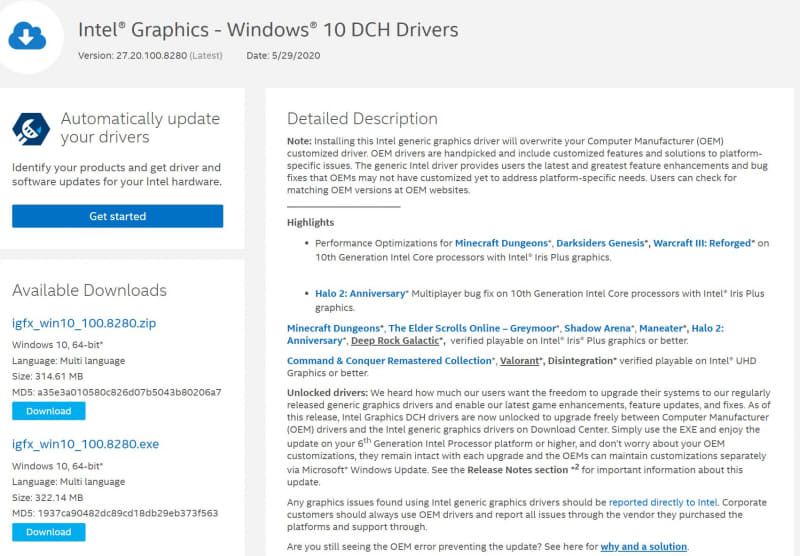Click the Available Downloads heading

point(89,290)
